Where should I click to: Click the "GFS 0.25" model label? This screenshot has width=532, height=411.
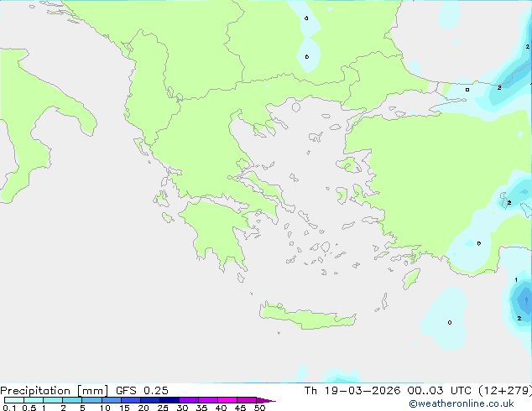pos(142,391)
